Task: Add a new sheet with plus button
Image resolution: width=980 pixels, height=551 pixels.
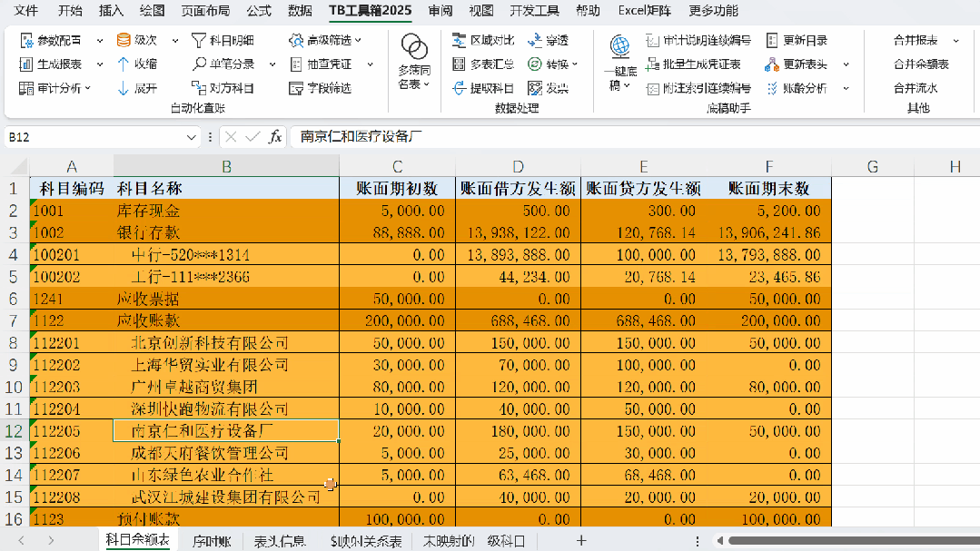Action: tap(581, 540)
